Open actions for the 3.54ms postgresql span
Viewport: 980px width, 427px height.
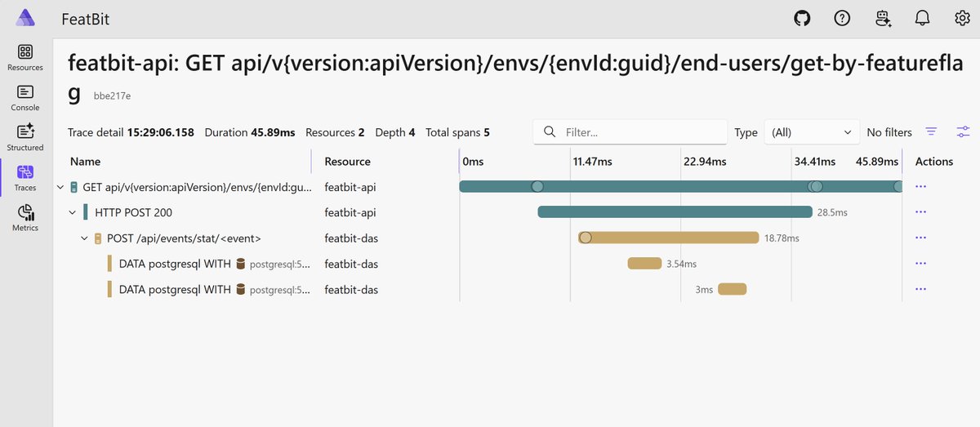(921, 264)
